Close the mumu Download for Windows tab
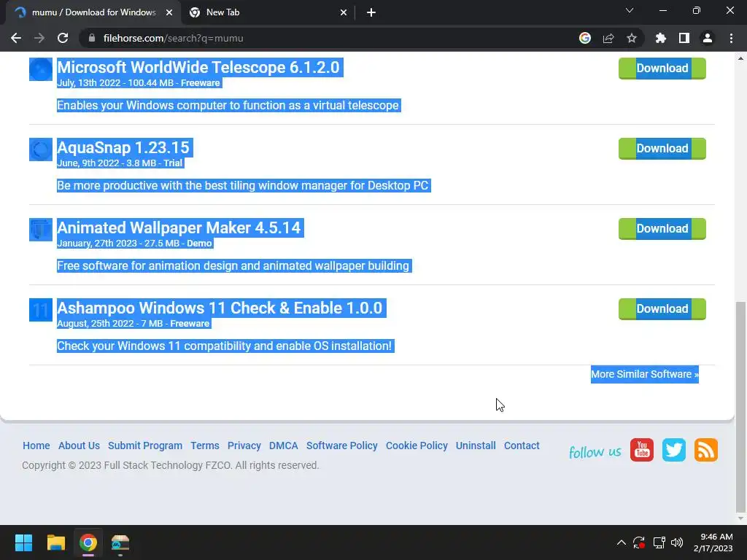The width and height of the screenshot is (747, 560). pos(169,12)
